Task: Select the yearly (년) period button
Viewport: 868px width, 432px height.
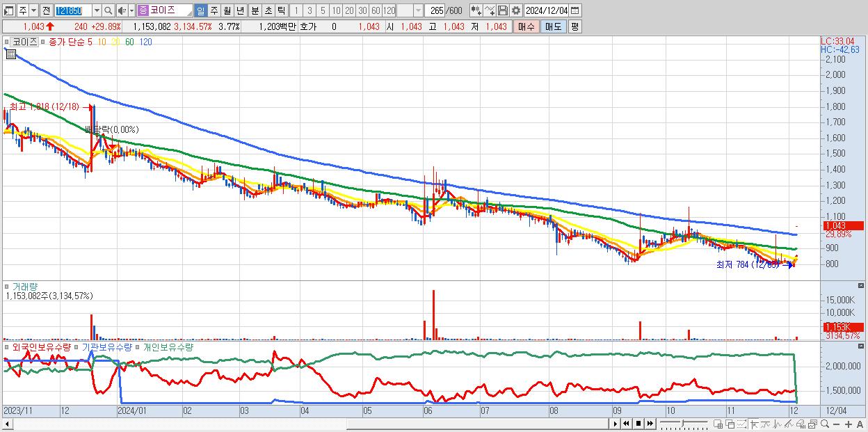Action: [x=240, y=10]
